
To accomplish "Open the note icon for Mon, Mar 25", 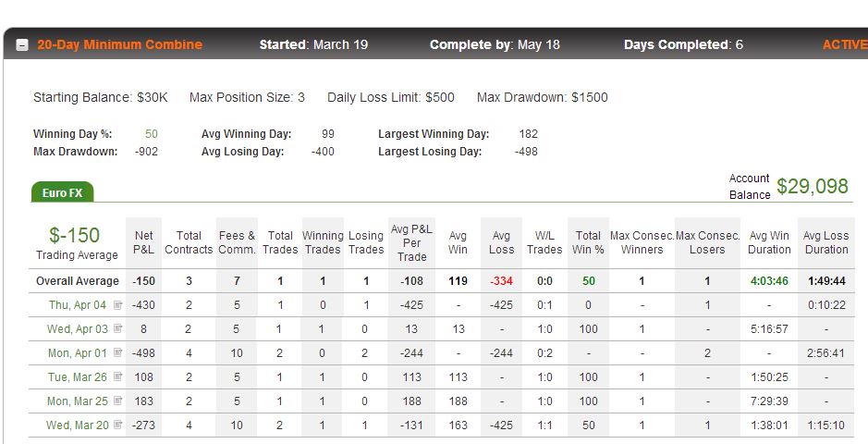I will tap(117, 401).
